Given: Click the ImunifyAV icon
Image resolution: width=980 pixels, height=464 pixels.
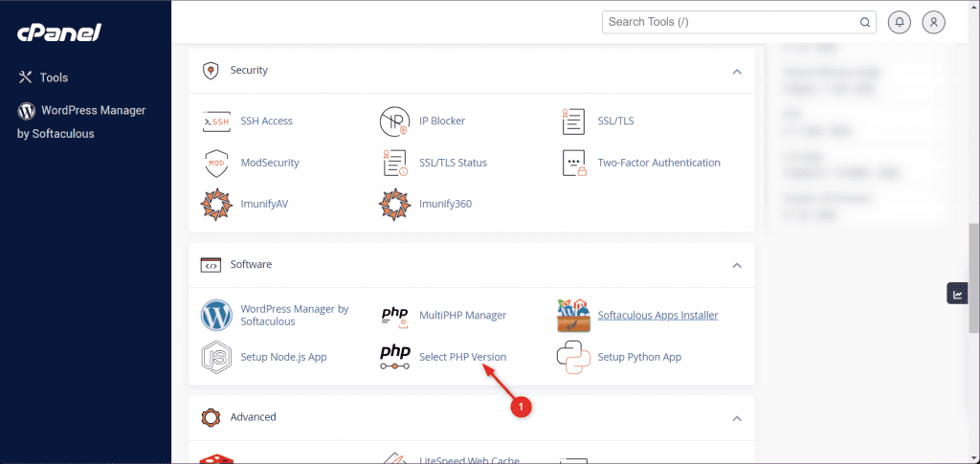Looking at the screenshot, I should click(x=217, y=204).
